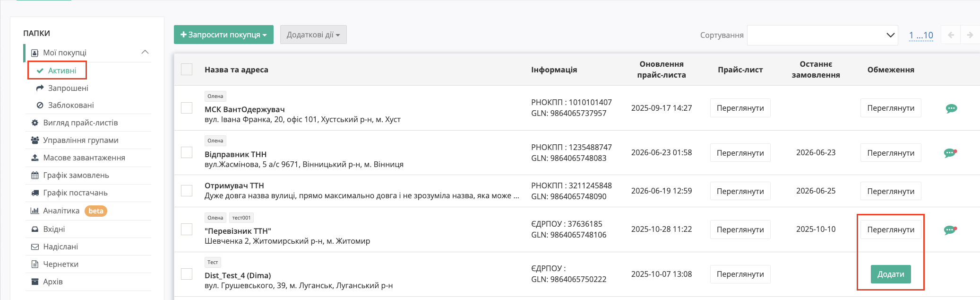This screenshot has width=980, height=300.
Task: Click the green Додати button
Action: pyautogui.click(x=891, y=274)
